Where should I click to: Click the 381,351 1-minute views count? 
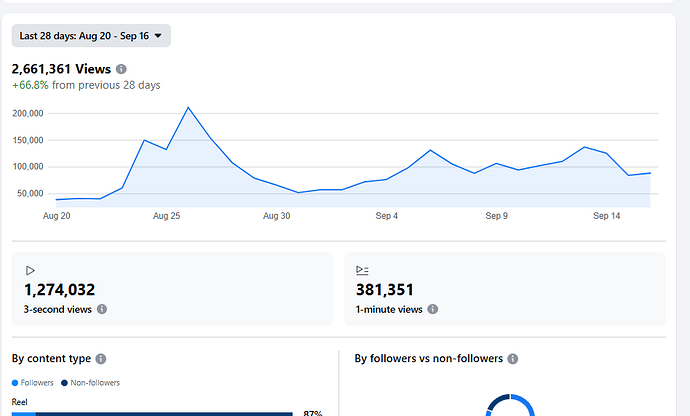coord(385,290)
